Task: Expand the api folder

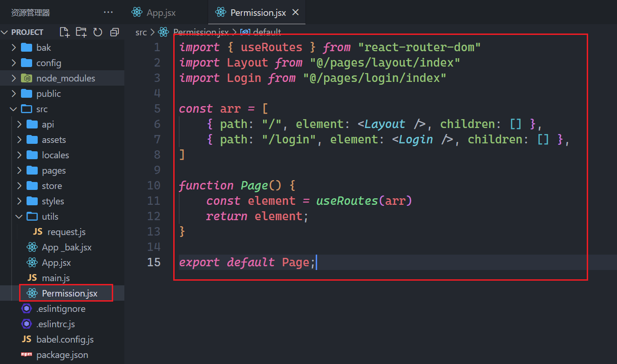Action: (62, 124)
